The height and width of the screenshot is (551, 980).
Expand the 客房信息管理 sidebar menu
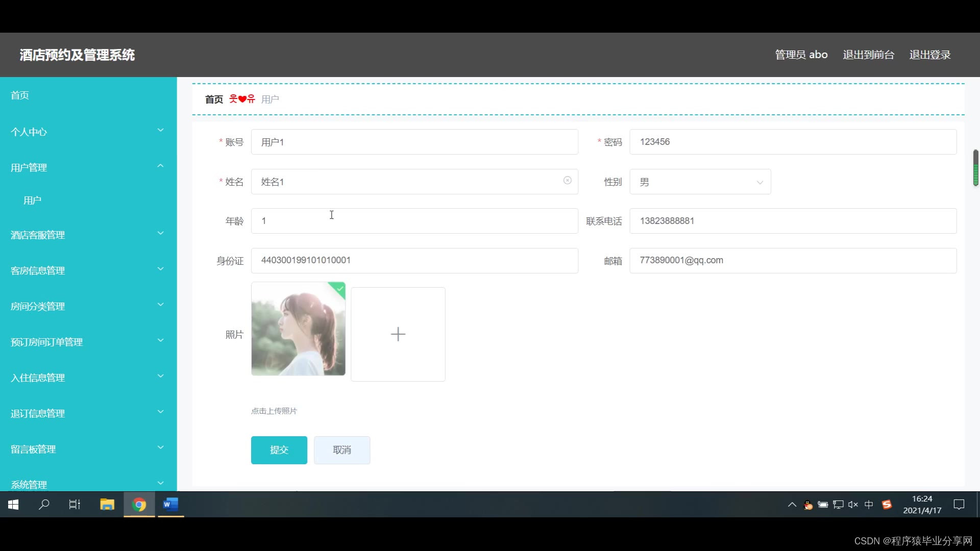pyautogui.click(x=88, y=270)
